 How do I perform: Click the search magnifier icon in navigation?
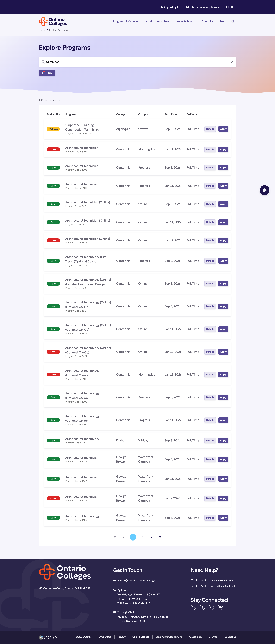(x=233, y=22)
